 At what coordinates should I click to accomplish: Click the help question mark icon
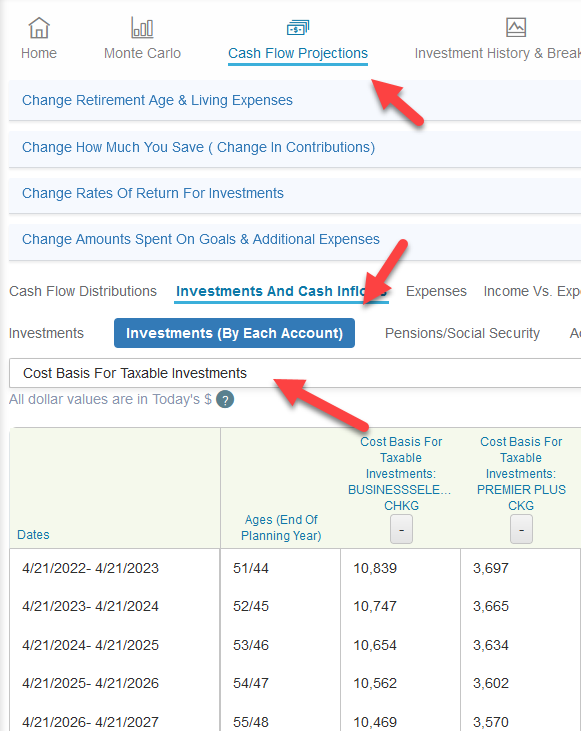225,400
